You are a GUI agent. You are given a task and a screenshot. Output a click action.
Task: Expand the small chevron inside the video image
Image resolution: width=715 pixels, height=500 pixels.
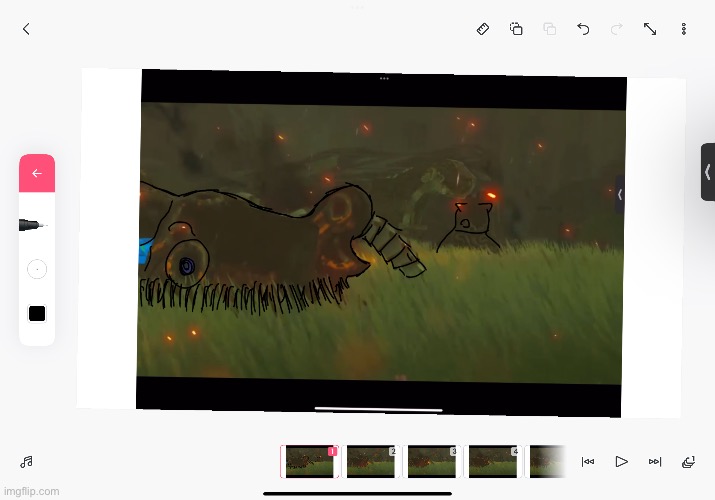(620, 195)
